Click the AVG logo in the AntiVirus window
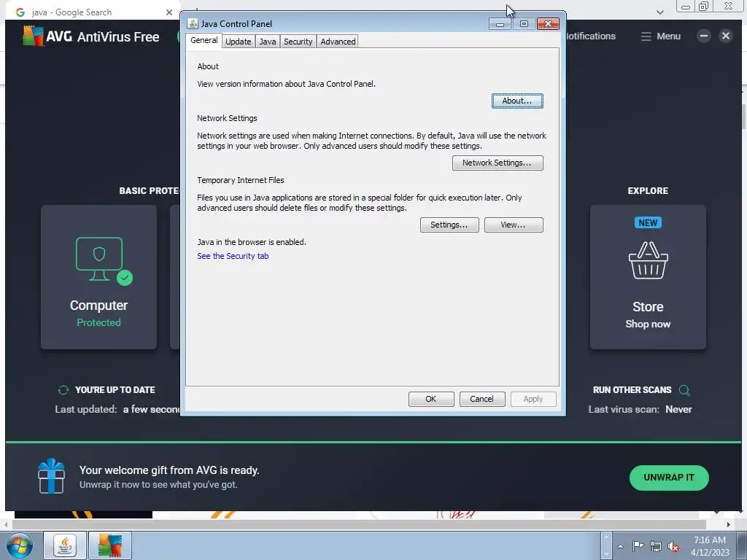This screenshot has height=560, width=747. click(x=33, y=36)
